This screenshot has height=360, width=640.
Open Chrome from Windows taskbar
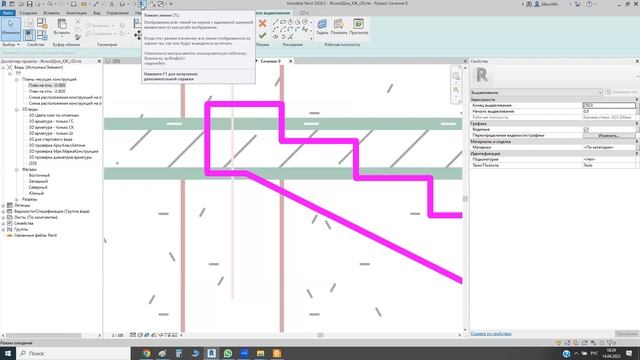pyautogui.click(x=147, y=353)
